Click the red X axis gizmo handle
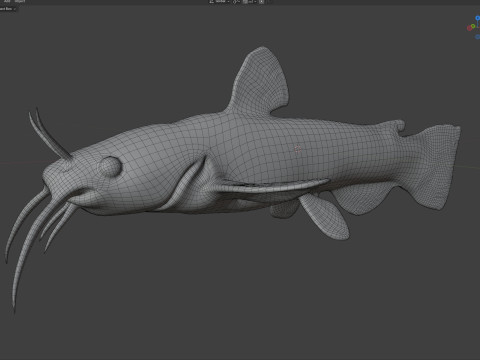Image resolution: width=480 pixels, height=360 pixels. coord(469,28)
